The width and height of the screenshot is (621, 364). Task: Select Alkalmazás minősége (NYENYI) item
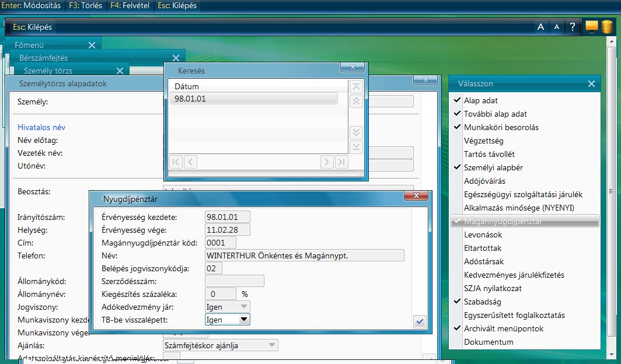click(x=524, y=208)
